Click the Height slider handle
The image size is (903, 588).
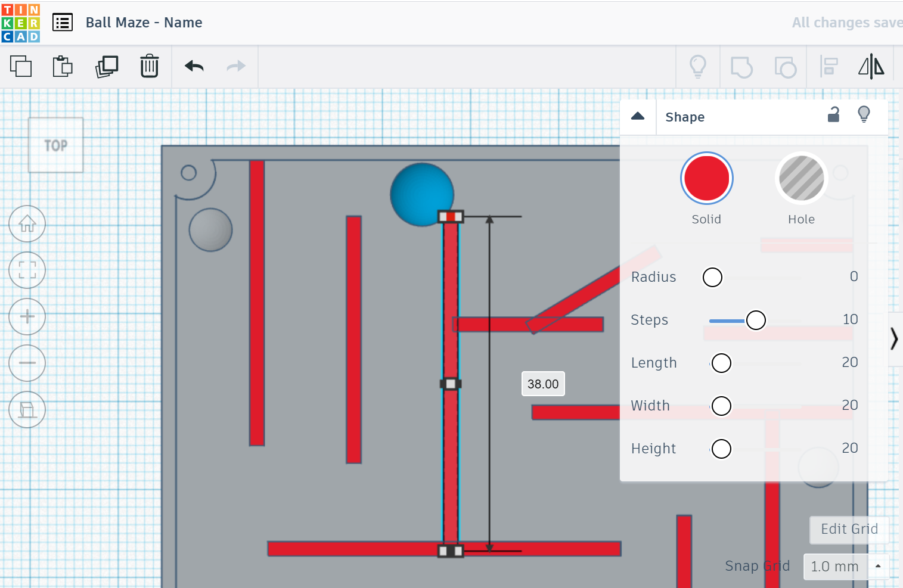tap(721, 449)
